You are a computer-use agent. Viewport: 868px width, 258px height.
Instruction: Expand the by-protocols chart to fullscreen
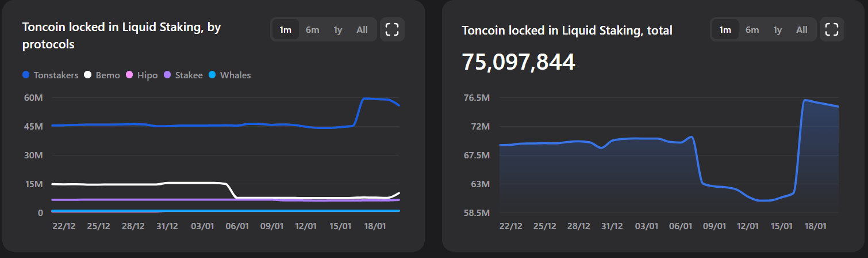(x=392, y=29)
